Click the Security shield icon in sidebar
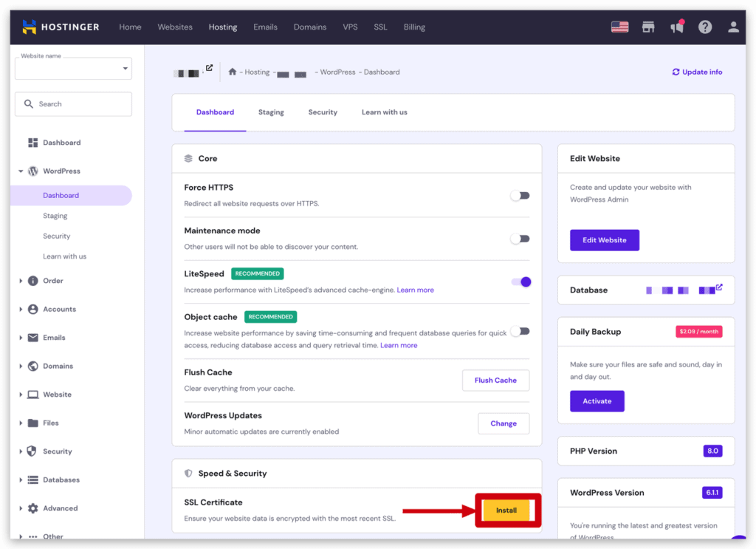756x549 pixels. tap(32, 451)
